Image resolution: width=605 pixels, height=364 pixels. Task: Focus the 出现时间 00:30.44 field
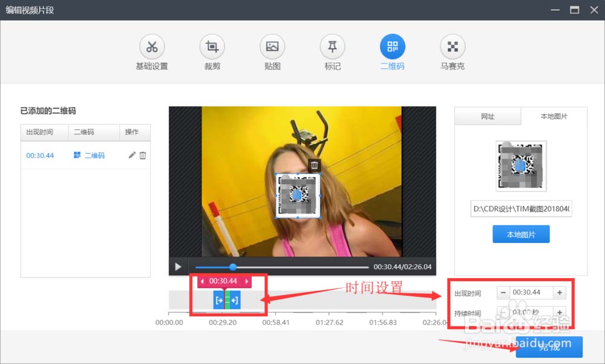(x=531, y=293)
